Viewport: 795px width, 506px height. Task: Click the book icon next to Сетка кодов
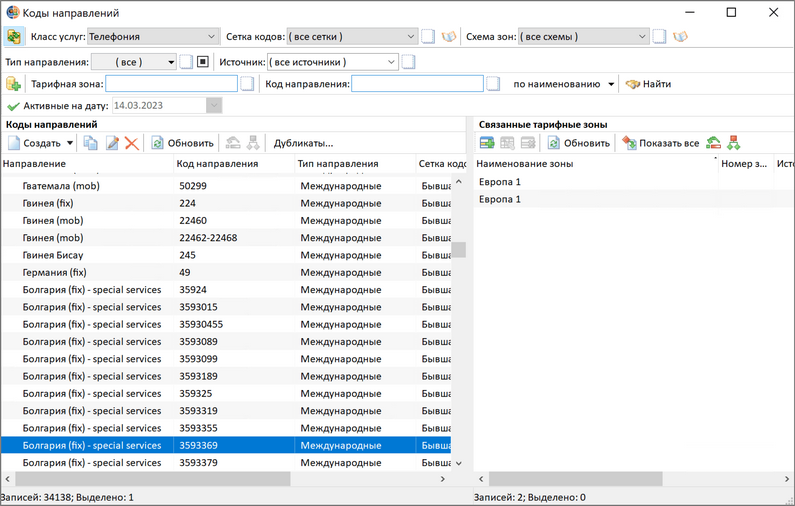pos(449,37)
